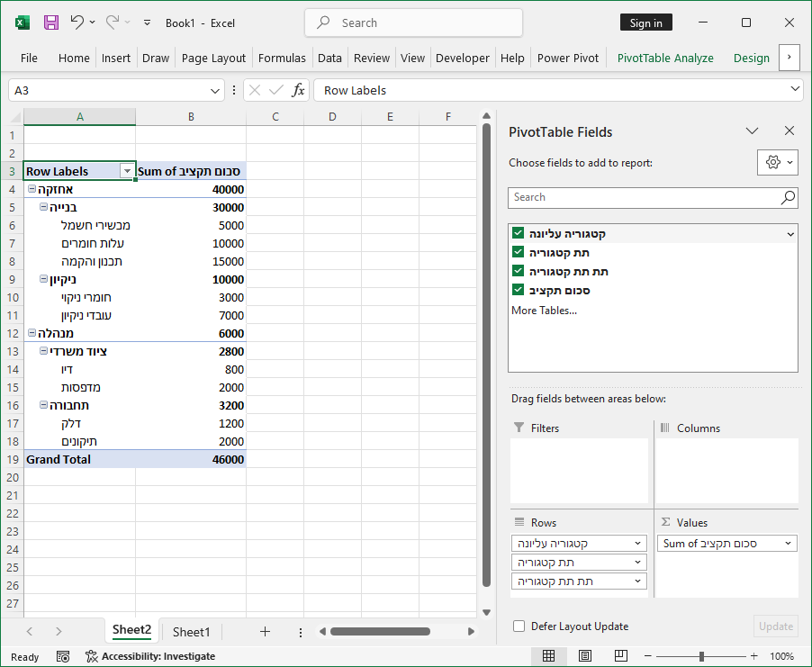Open Sum of סכום תקציב values dropdown

pos(789,544)
